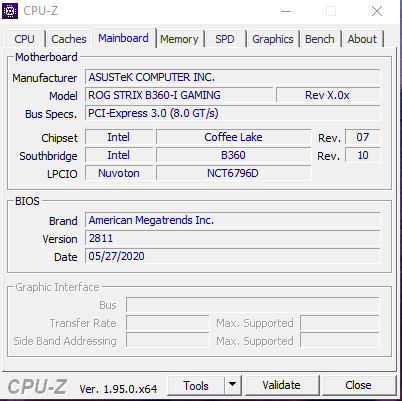402x401 pixels.
Task: Click the Validate button
Action: pos(281,385)
